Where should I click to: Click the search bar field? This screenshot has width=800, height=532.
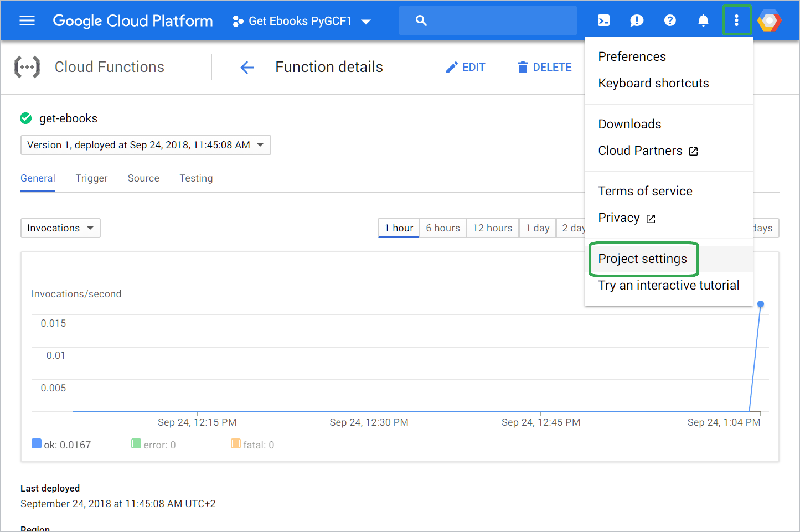[x=488, y=21]
